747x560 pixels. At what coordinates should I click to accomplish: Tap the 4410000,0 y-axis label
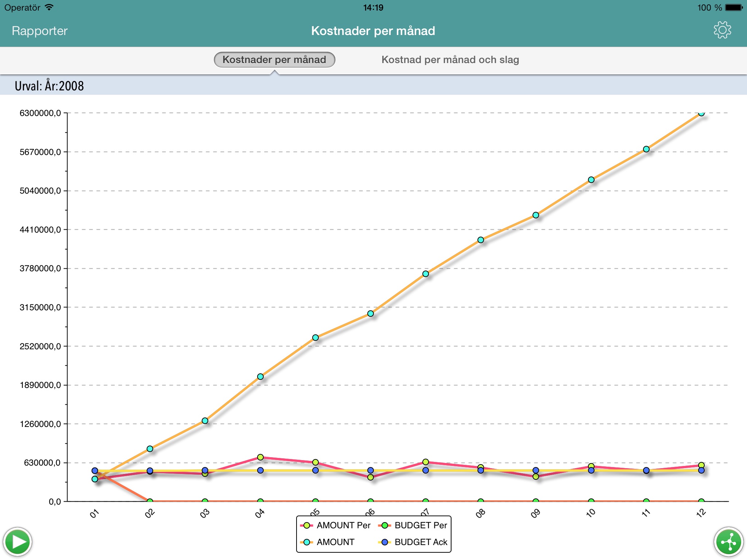[40, 230]
